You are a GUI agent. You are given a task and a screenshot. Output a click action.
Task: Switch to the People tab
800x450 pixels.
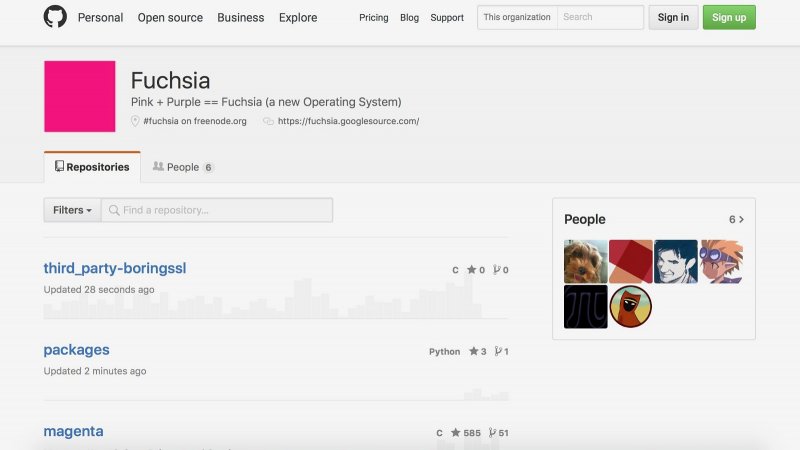point(183,167)
